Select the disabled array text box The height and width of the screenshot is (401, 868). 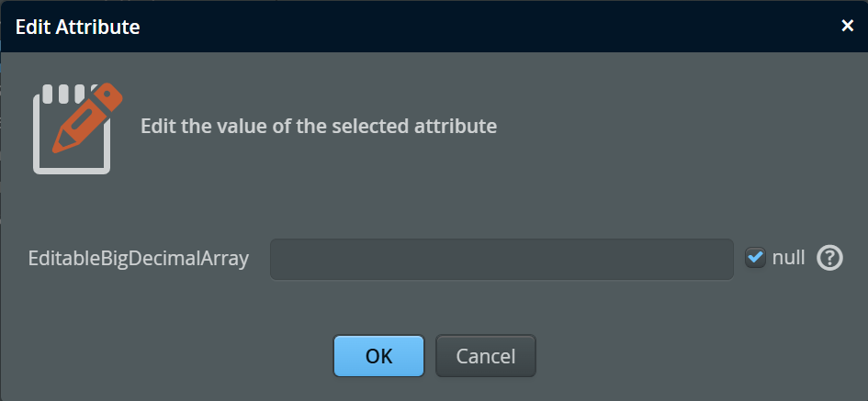click(501, 260)
